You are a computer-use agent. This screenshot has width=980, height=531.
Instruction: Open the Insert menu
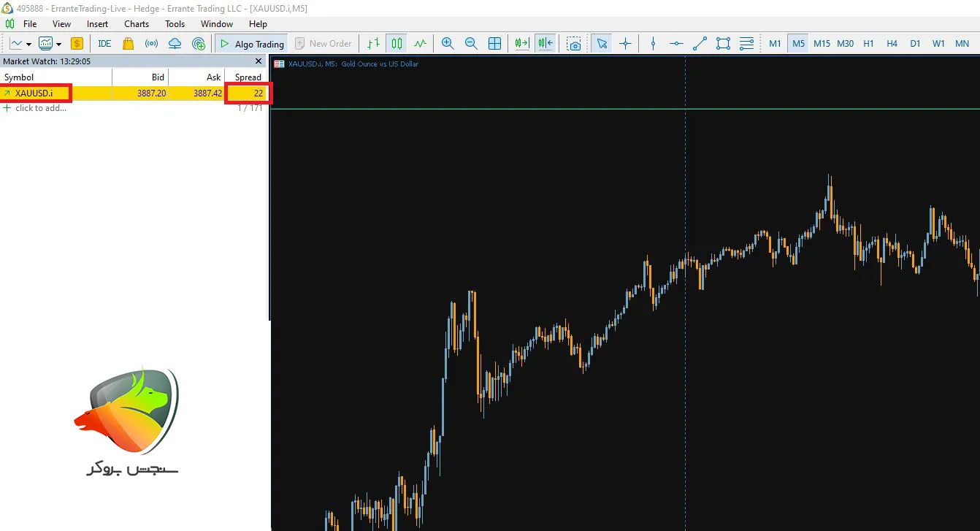(97, 24)
